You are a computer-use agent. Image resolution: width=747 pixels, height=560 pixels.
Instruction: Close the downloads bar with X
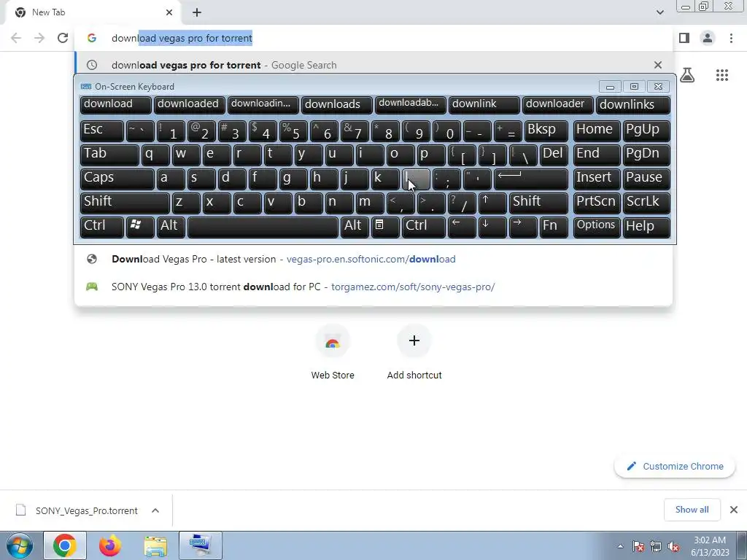point(734,510)
